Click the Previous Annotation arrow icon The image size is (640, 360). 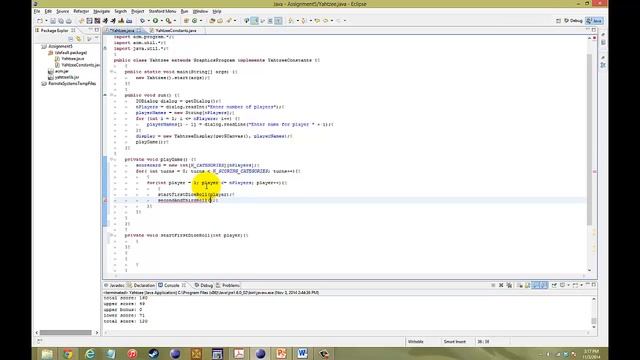point(304,20)
